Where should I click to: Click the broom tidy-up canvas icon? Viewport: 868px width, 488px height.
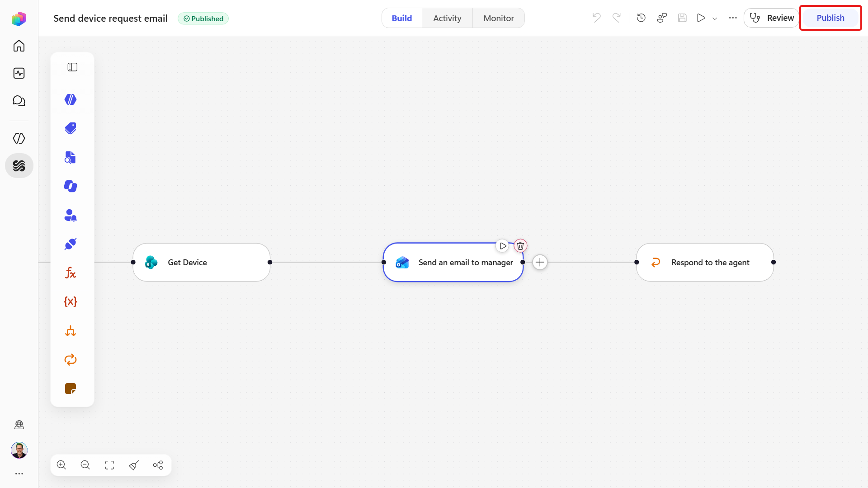pyautogui.click(x=134, y=465)
